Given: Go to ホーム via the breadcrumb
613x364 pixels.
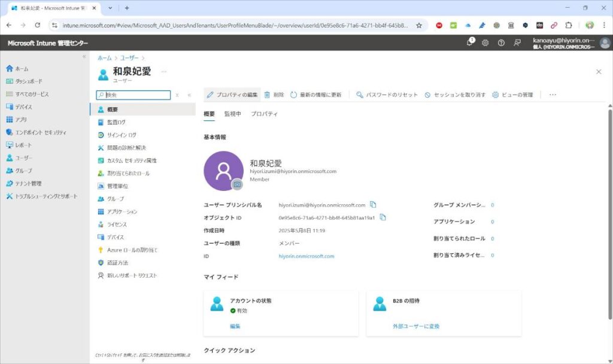Looking at the screenshot, I should (104, 58).
